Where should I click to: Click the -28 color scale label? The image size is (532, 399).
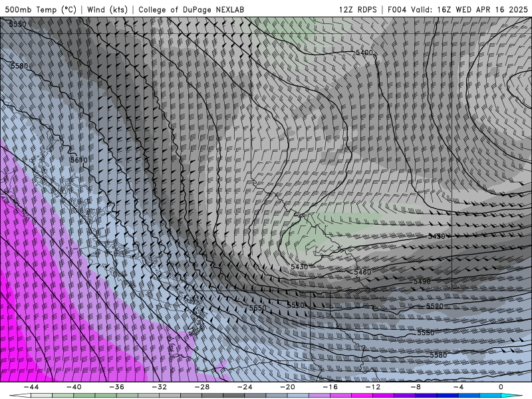202,387
